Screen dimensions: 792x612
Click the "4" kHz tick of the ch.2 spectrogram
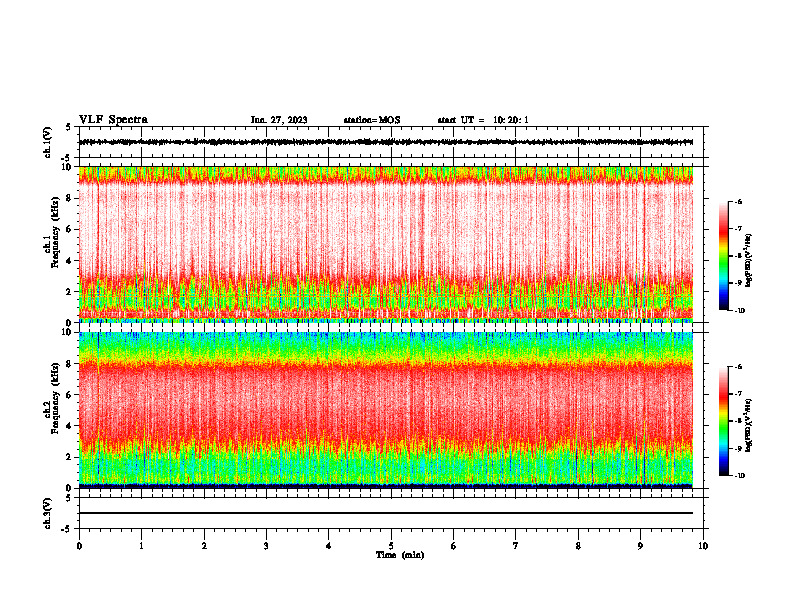(70, 426)
